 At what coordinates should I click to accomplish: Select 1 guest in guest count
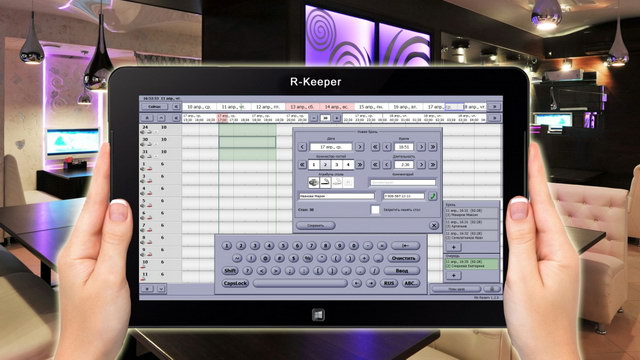[313, 164]
